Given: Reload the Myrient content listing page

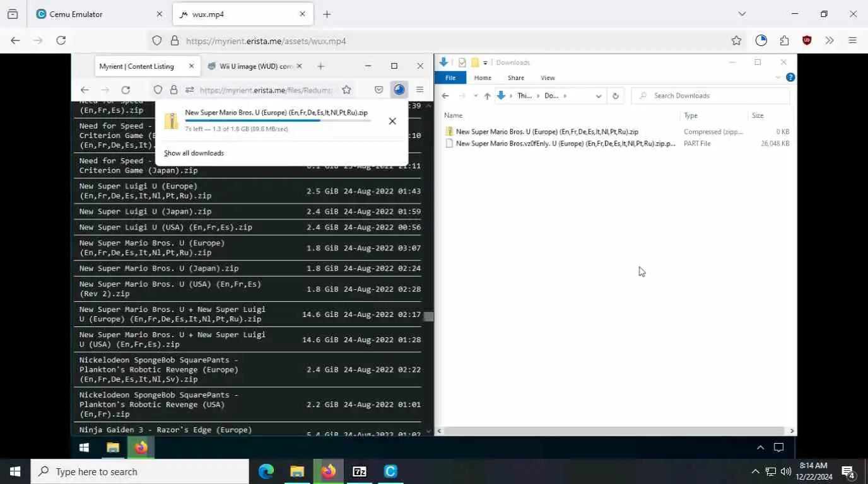Looking at the screenshot, I should pyautogui.click(x=126, y=90).
